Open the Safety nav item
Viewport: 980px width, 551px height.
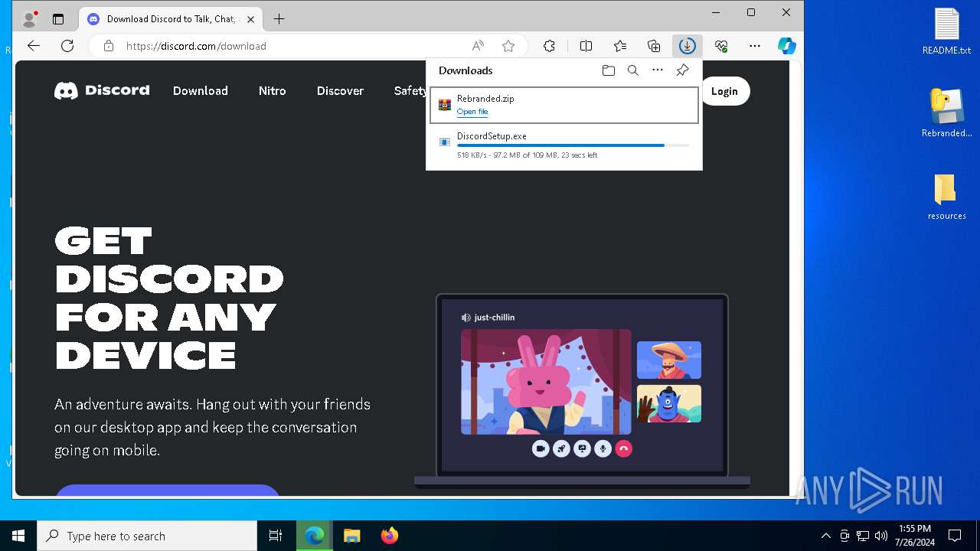pyautogui.click(x=410, y=90)
